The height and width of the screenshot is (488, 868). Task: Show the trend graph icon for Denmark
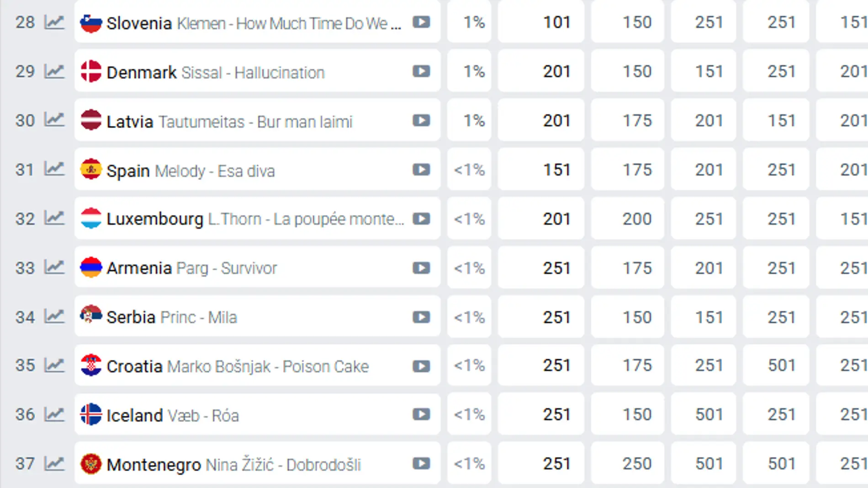[54, 71]
